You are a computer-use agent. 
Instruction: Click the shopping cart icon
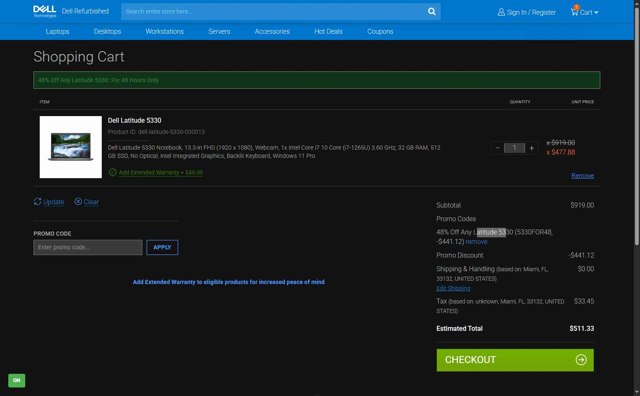575,11
